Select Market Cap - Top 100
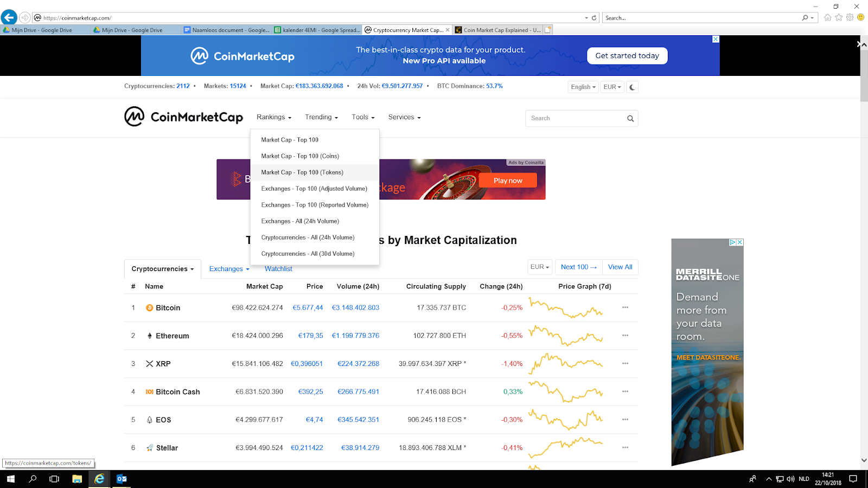868x488 pixels. coord(315,140)
